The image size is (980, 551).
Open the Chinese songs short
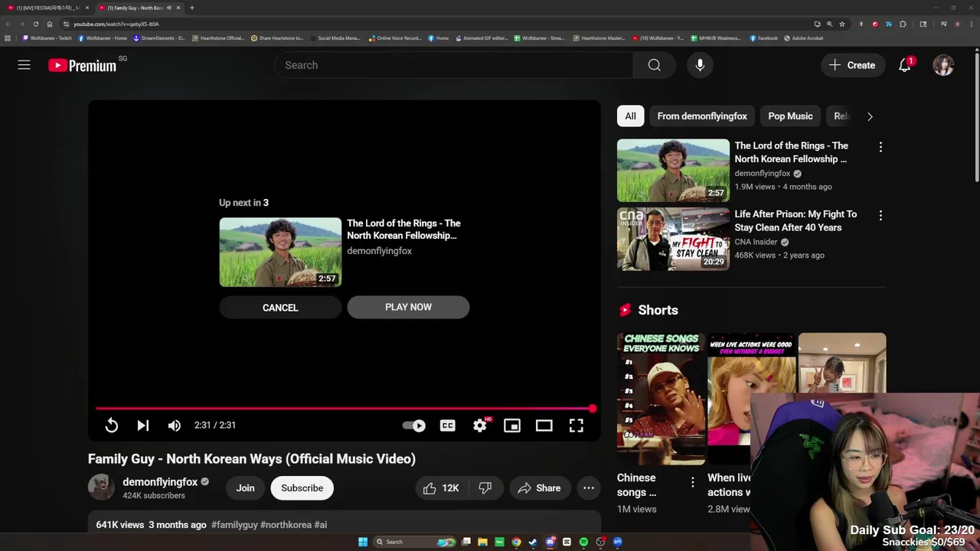click(x=661, y=398)
